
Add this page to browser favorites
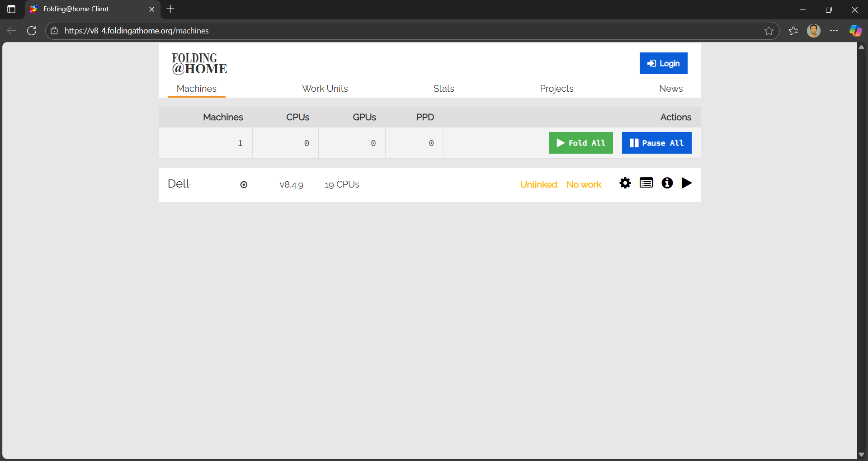[769, 31]
